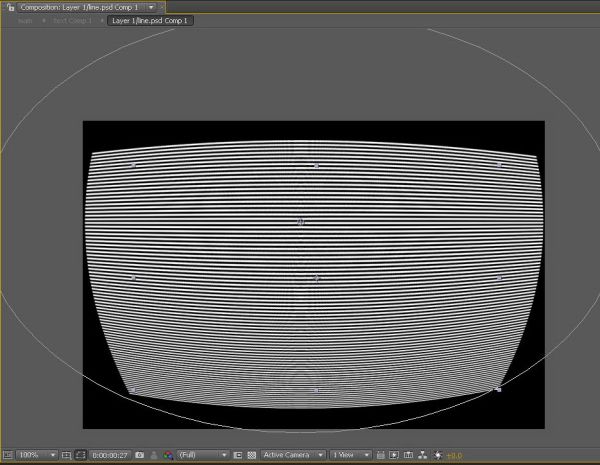Image resolution: width=600 pixels, height=465 pixels.
Task: Open the Active Camera view dropdown
Action: click(293, 455)
